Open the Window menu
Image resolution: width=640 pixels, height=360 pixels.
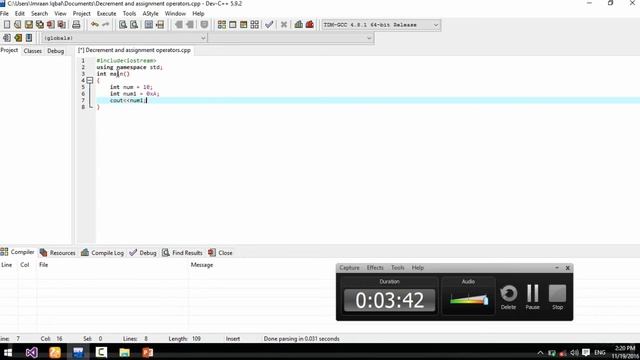176,13
